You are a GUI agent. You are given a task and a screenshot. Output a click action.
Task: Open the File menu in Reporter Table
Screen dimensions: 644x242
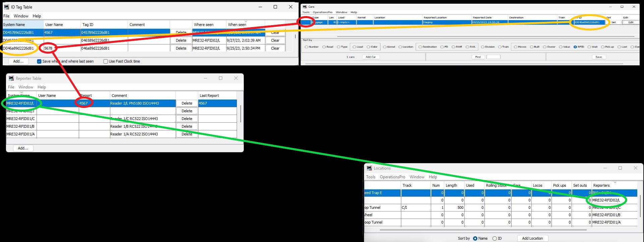[x=11, y=87]
